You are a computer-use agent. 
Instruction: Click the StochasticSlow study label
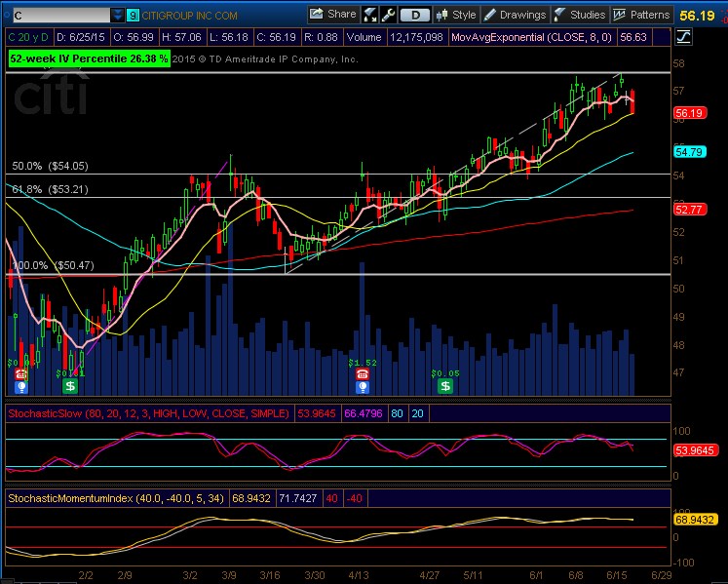click(148, 413)
